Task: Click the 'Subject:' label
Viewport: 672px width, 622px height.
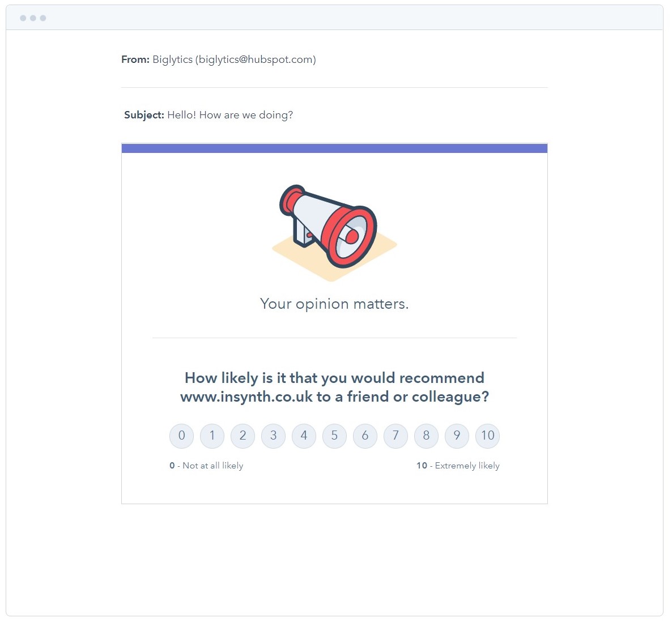Action: tap(144, 115)
